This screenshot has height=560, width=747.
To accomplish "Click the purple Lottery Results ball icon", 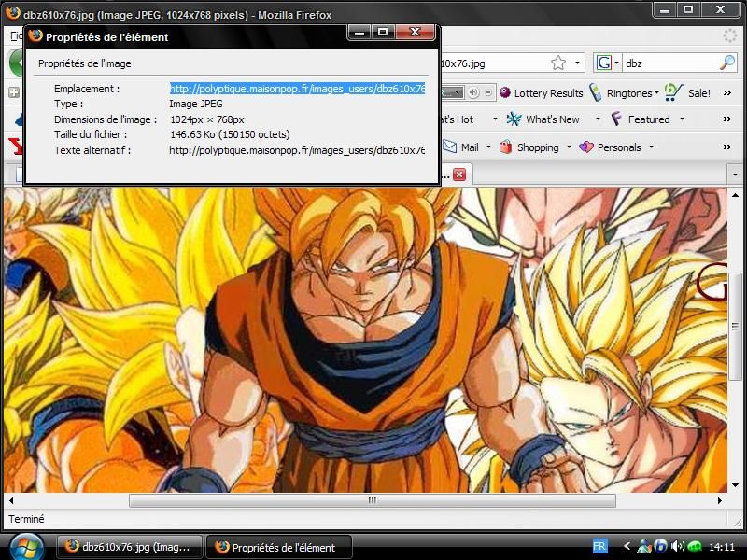I will click(505, 92).
